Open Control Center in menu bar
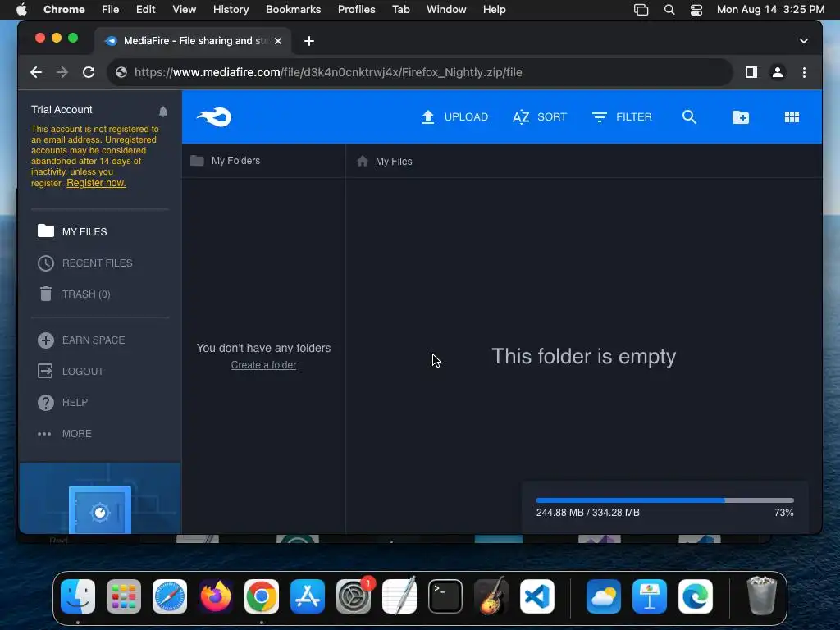Image resolution: width=840 pixels, height=630 pixels. tap(696, 10)
